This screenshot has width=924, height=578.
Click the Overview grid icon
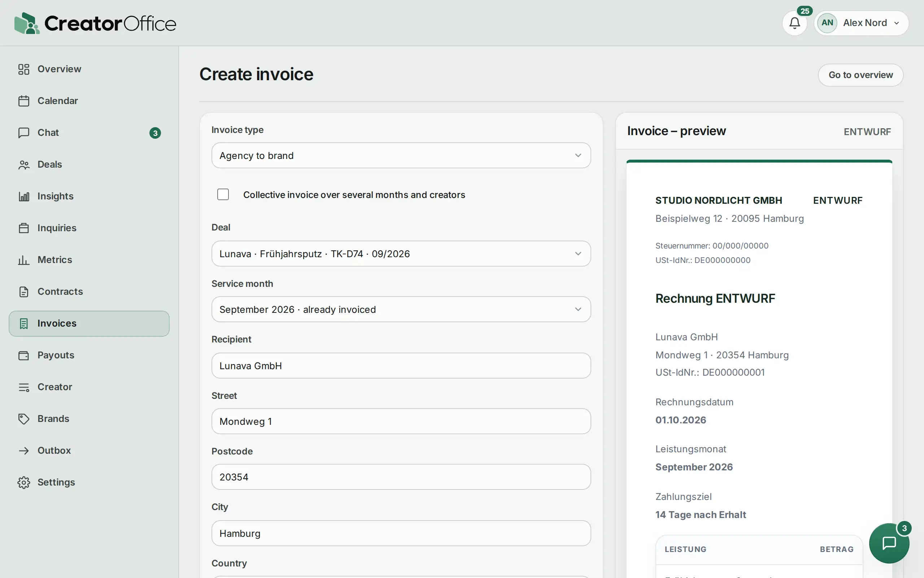click(x=24, y=69)
